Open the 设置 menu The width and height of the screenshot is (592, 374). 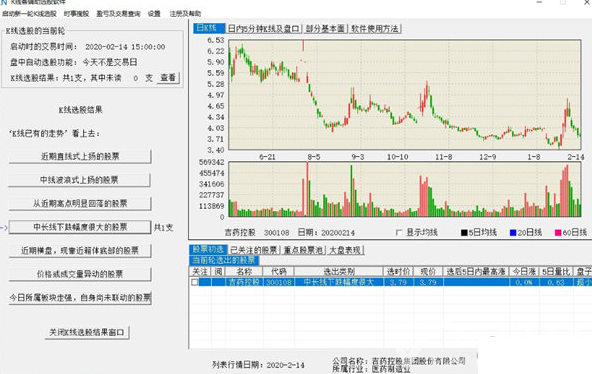click(x=154, y=14)
